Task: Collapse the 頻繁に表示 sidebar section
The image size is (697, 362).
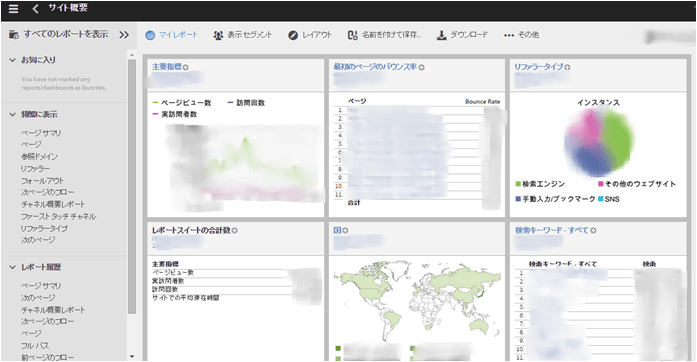Action: (x=12, y=114)
